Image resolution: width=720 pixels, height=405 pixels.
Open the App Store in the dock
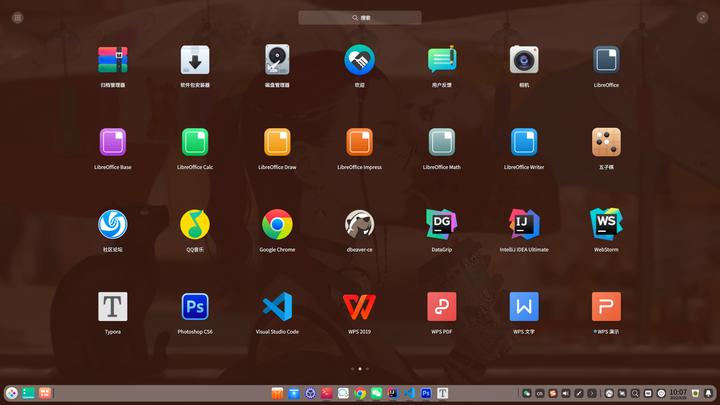click(293, 393)
